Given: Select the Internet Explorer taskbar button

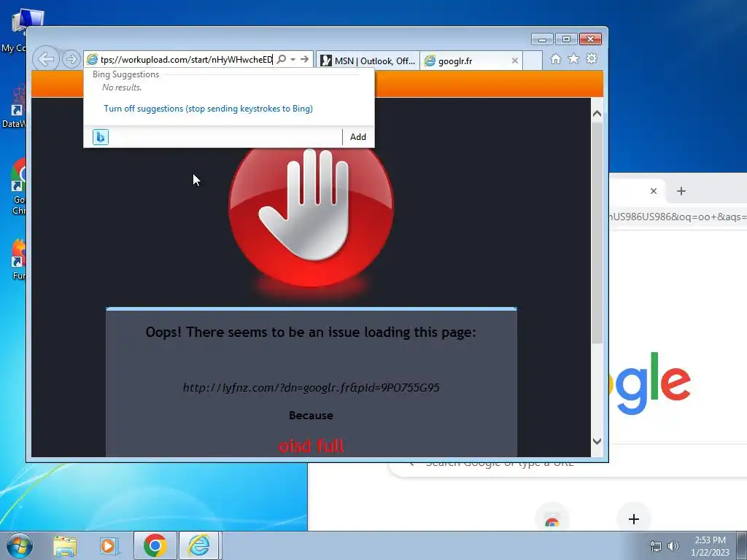Looking at the screenshot, I should [x=199, y=546].
